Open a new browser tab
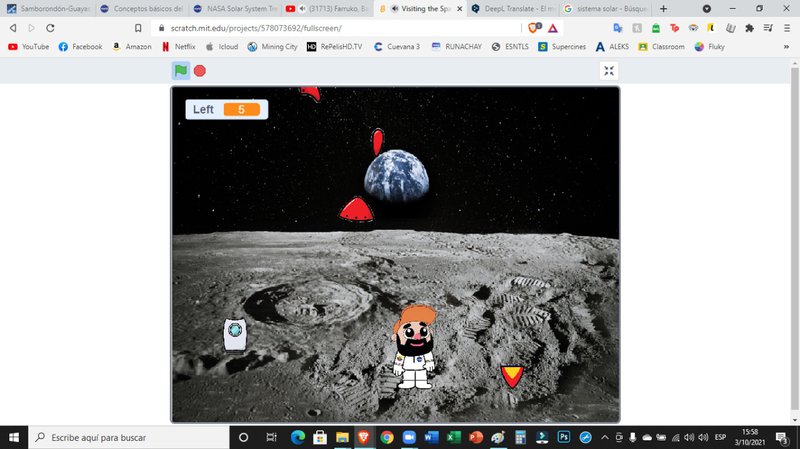800x449 pixels. click(663, 8)
